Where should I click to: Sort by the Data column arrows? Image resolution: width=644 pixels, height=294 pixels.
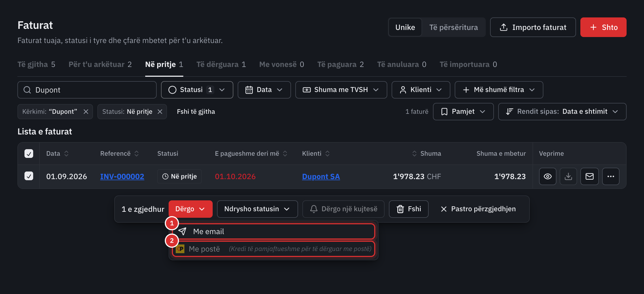tap(66, 154)
